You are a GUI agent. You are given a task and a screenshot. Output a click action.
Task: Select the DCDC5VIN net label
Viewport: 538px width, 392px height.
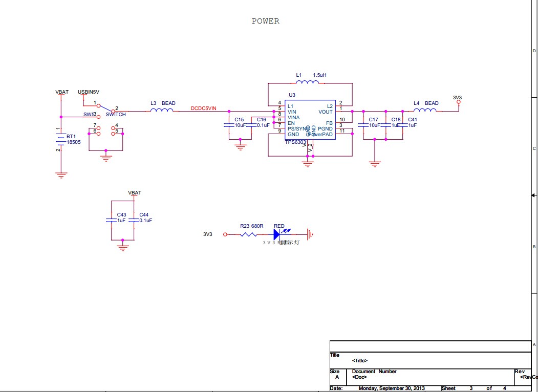pyautogui.click(x=204, y=108)
